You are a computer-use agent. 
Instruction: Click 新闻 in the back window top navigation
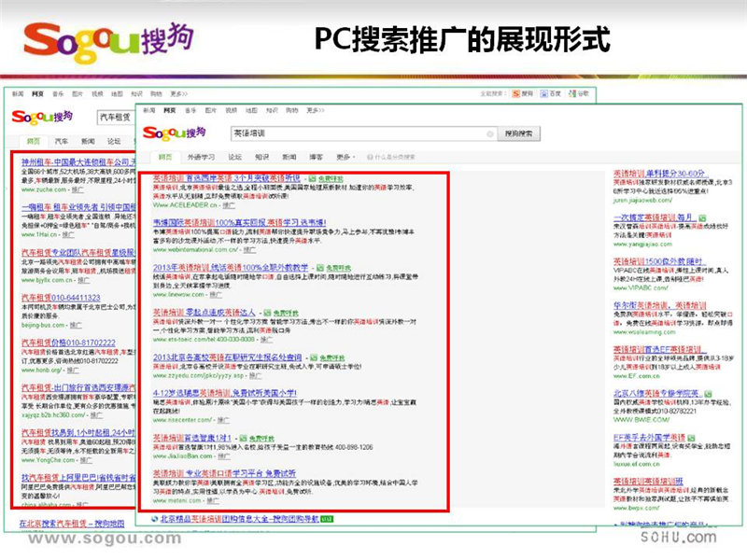(18, 94)
